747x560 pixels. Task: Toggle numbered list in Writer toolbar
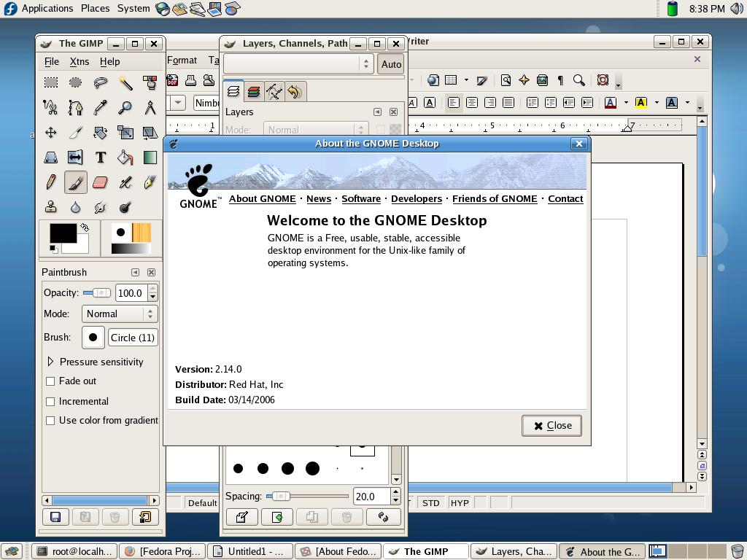[532, 102]
